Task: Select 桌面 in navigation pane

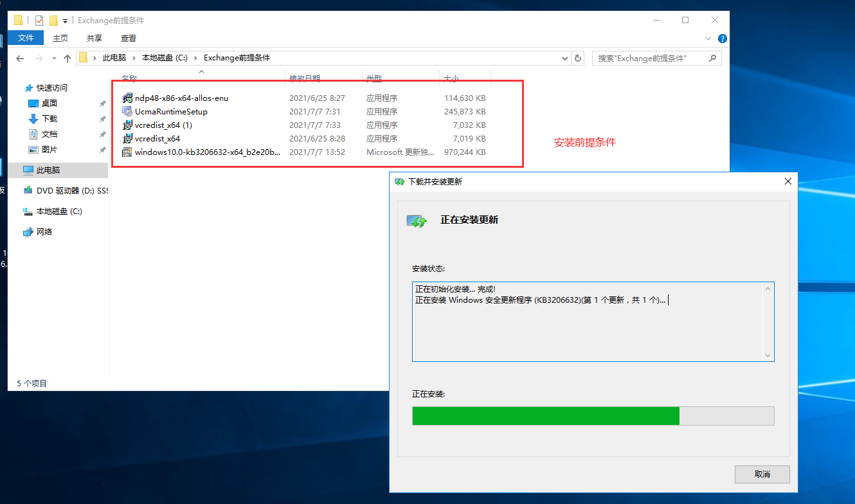Action: [x=50, y=103]
